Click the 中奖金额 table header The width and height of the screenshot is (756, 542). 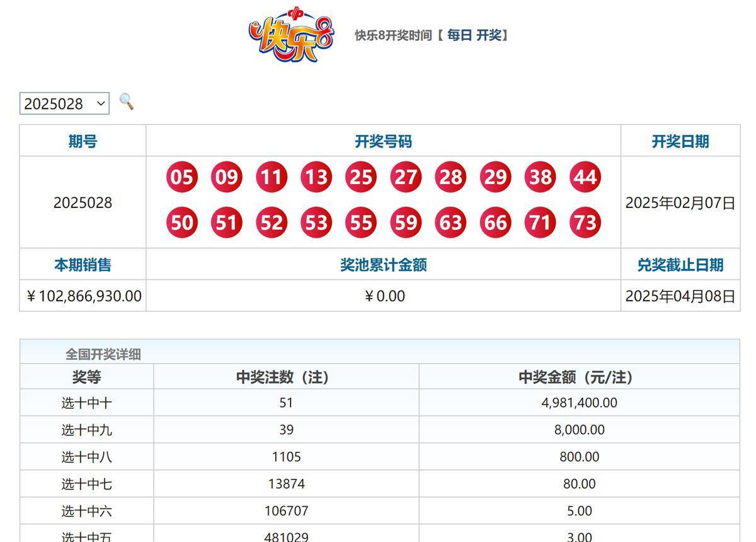click(578, 377)
